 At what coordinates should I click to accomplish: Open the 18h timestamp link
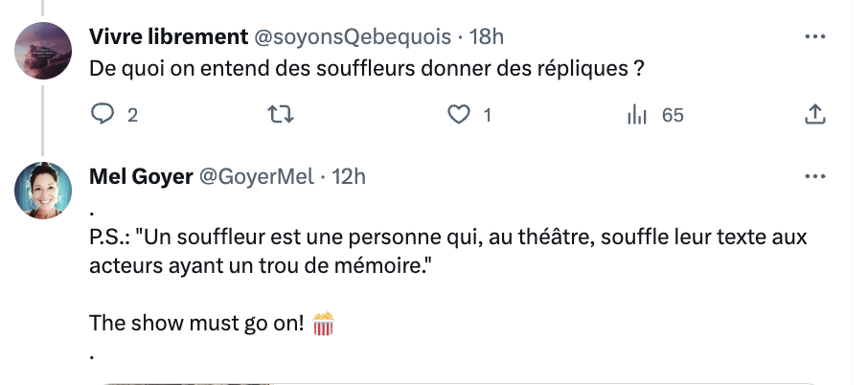tap(485, 37)
